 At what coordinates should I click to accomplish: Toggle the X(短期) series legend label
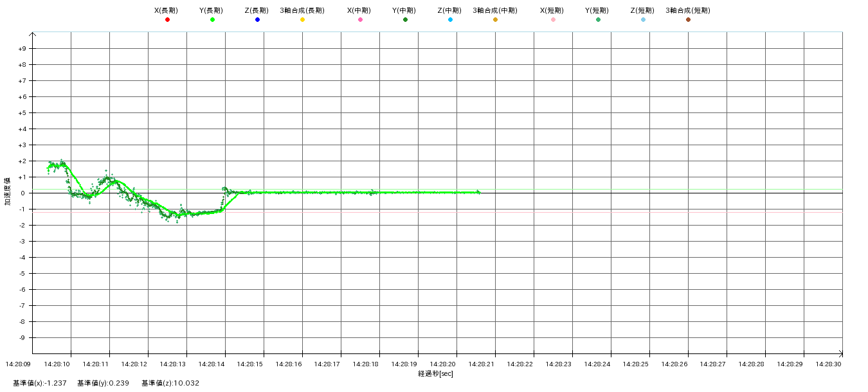click(x=552, y=10)
